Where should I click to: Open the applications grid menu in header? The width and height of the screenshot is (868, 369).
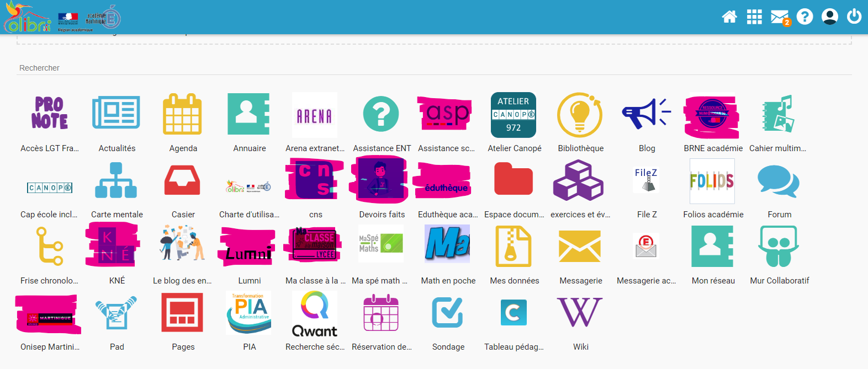754,17
